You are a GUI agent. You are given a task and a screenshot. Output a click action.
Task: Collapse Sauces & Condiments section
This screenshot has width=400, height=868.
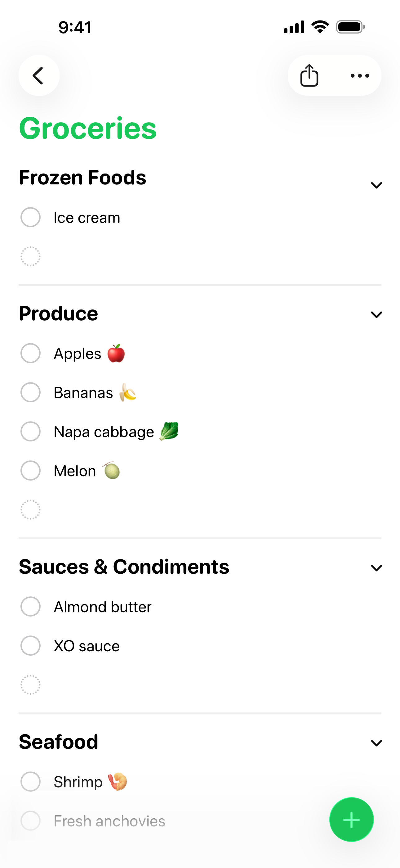pyautogui.click(x=376, y=568)
